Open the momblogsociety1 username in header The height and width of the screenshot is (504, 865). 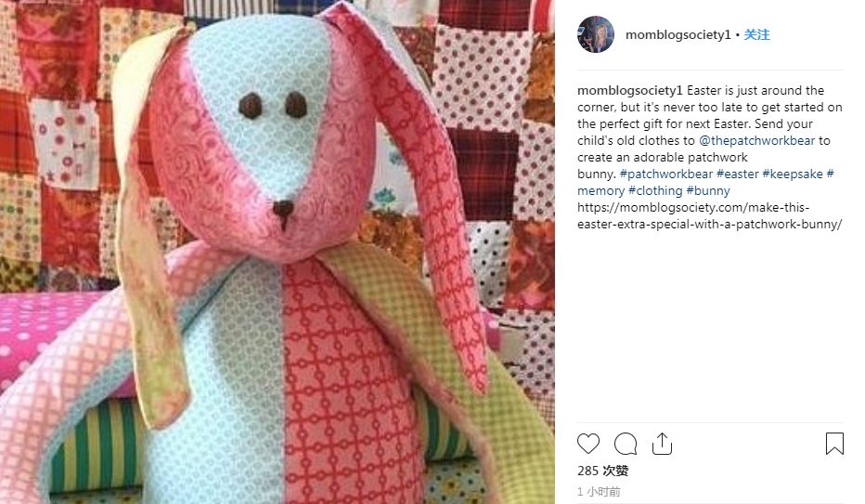click(x=678, y=34)
